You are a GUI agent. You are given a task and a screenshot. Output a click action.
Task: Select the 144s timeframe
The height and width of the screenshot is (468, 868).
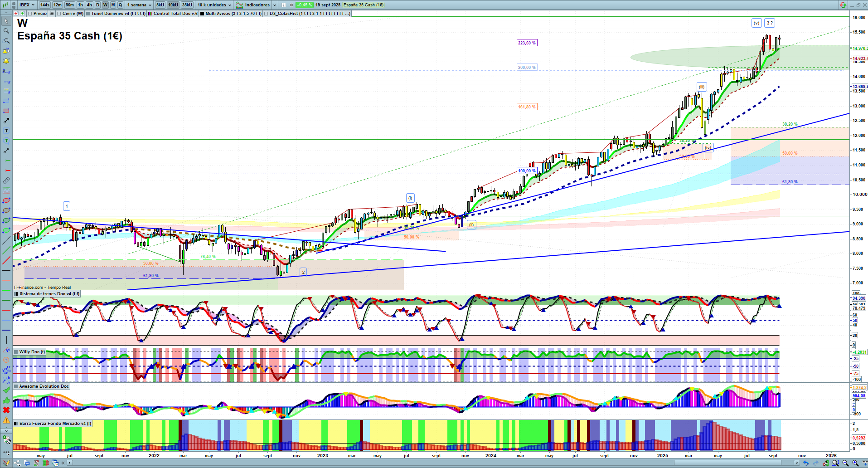pyautogui.click(x=44, y=5)
